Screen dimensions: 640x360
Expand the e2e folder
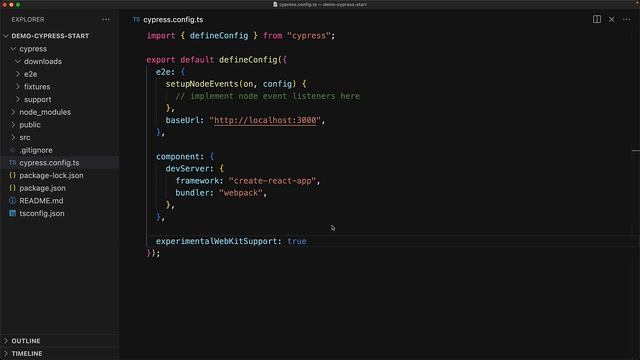[x=18, y=74]
